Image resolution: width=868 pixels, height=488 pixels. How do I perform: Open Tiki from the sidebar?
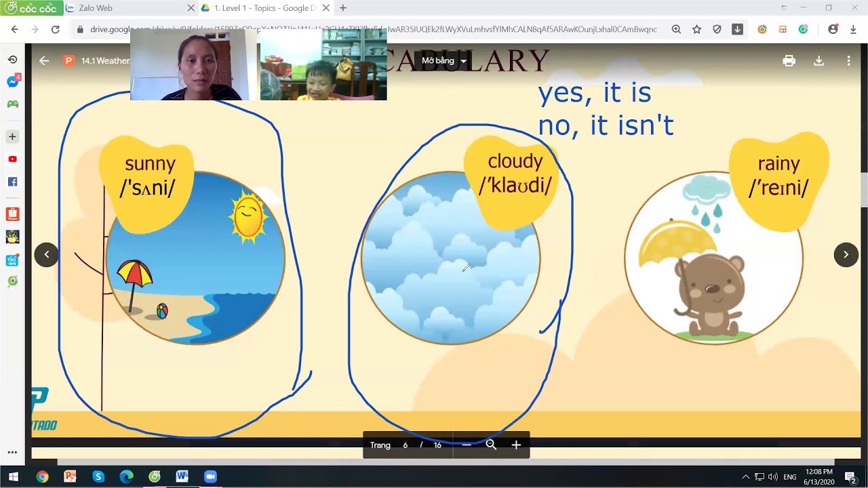pyautogui.click(x=12, y=260)
